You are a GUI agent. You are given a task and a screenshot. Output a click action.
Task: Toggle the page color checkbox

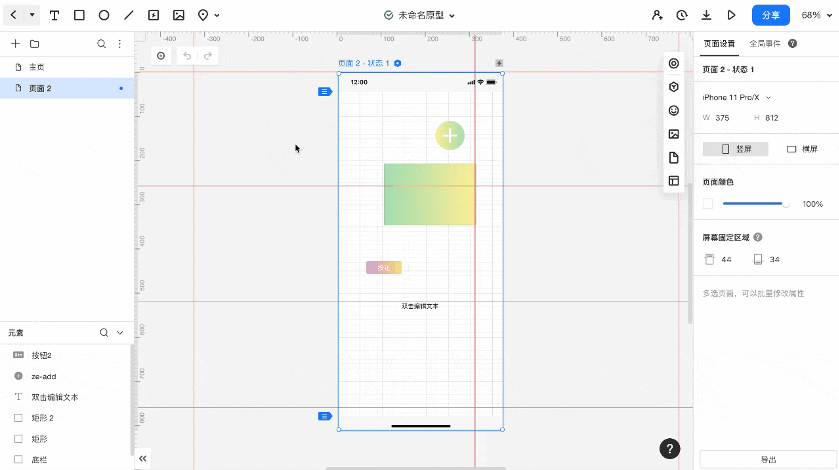(708, 204)
